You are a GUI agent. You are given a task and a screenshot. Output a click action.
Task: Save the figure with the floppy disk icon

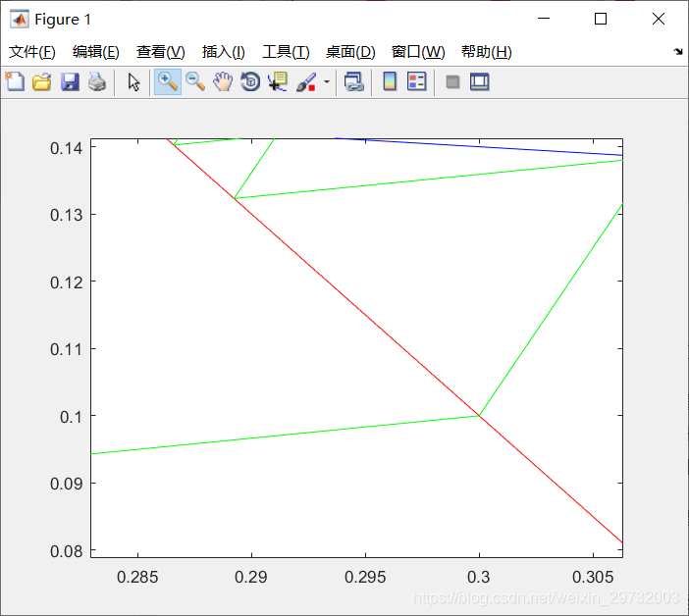70,81
